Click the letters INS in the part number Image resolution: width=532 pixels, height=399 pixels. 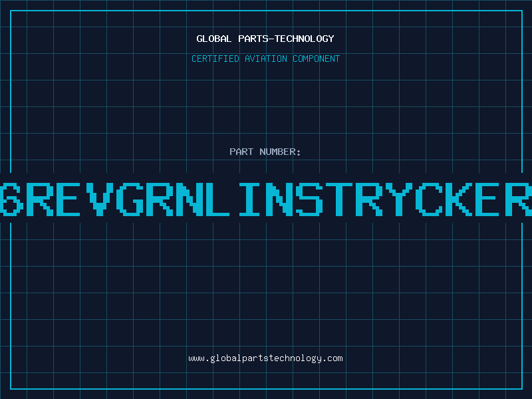(x=281, y=199)
